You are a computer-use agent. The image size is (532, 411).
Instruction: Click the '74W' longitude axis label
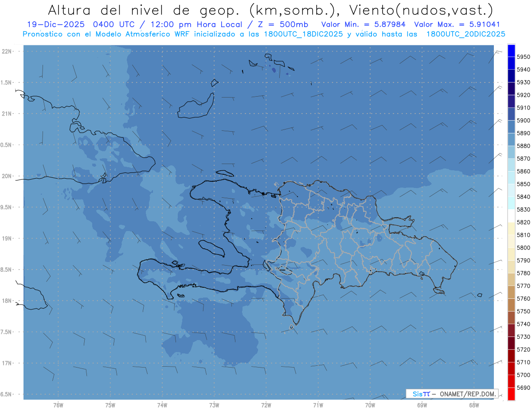162,405
